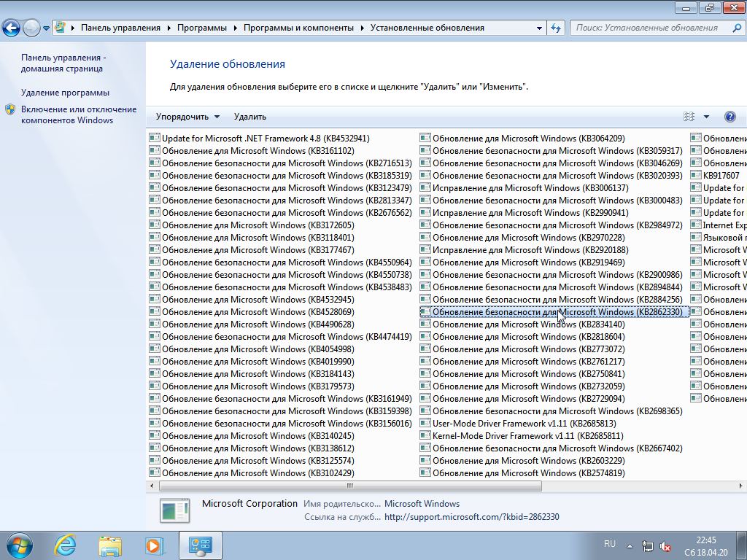
Task: Open the Windows Start menu
Action: [x=19, y=545]
